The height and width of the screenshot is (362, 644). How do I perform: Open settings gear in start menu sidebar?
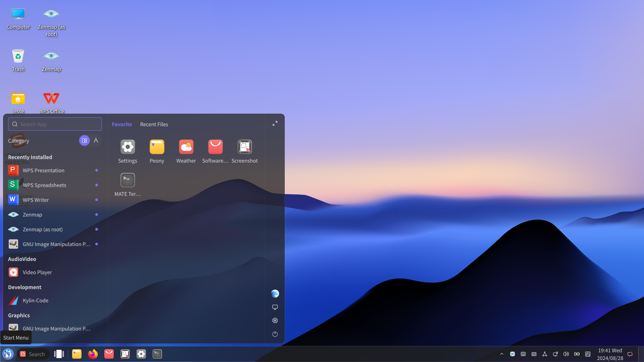tap(275, 320)
